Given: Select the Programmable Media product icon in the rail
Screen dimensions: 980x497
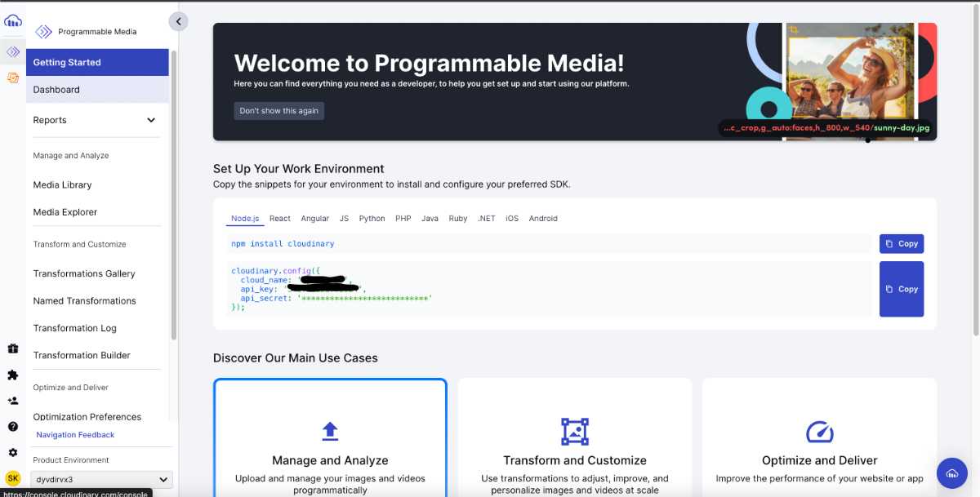Looking at the screenshot, I should click(x=13, y=52).
